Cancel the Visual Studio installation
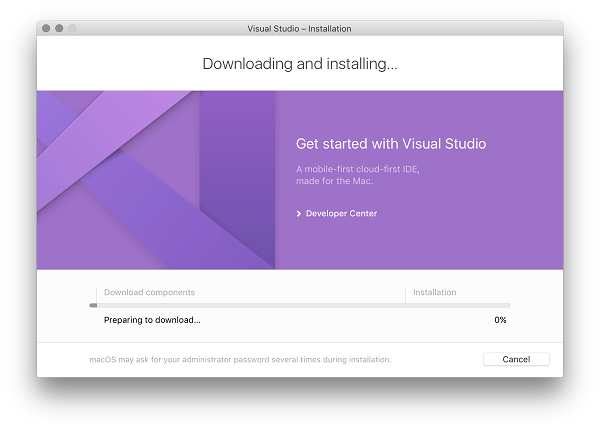The width and height of the screenshot is (600, 430). point(516,359)
